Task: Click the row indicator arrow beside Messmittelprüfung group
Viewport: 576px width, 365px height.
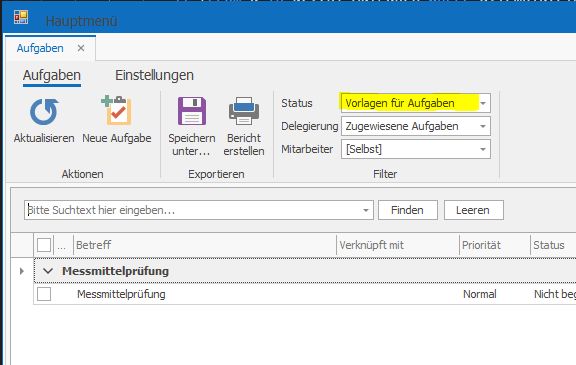Action: 22,271
